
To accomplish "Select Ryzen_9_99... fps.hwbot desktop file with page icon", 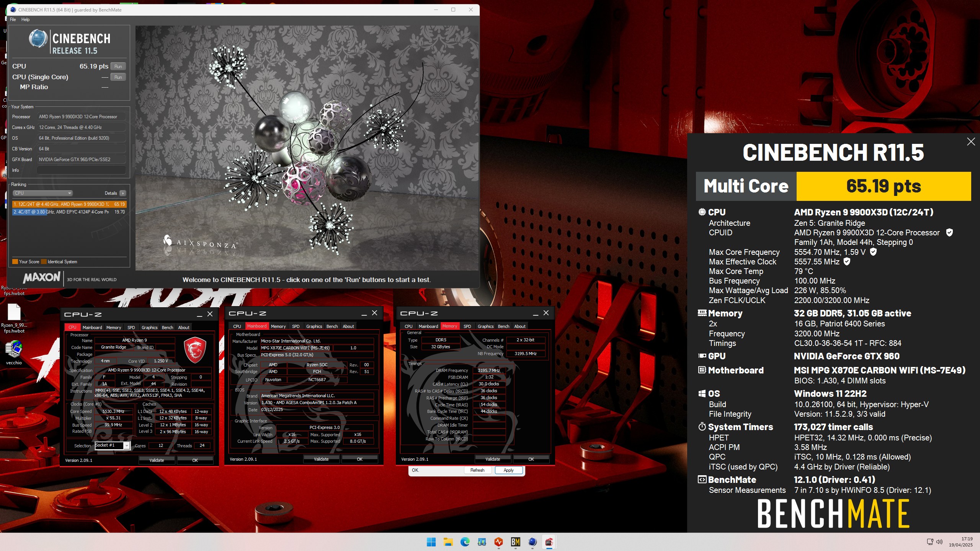I will pos(14,318).
